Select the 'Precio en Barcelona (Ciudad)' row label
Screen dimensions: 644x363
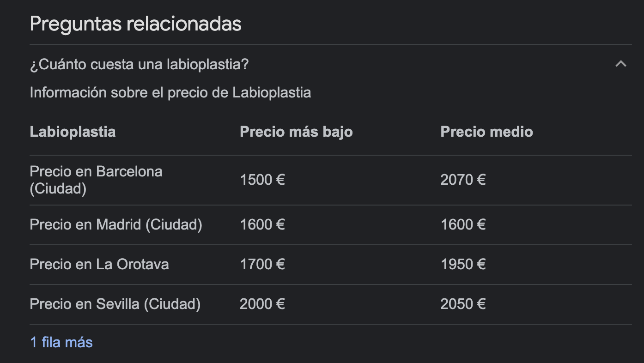96,180
